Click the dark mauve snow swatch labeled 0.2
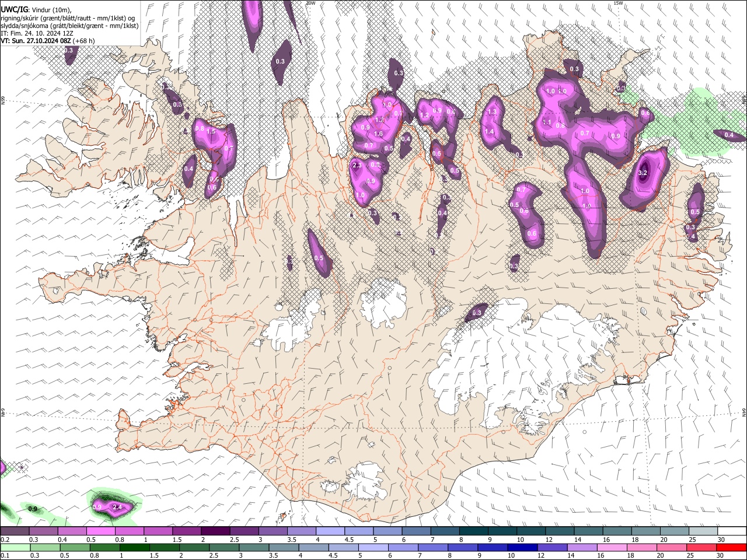 [14, 531]
